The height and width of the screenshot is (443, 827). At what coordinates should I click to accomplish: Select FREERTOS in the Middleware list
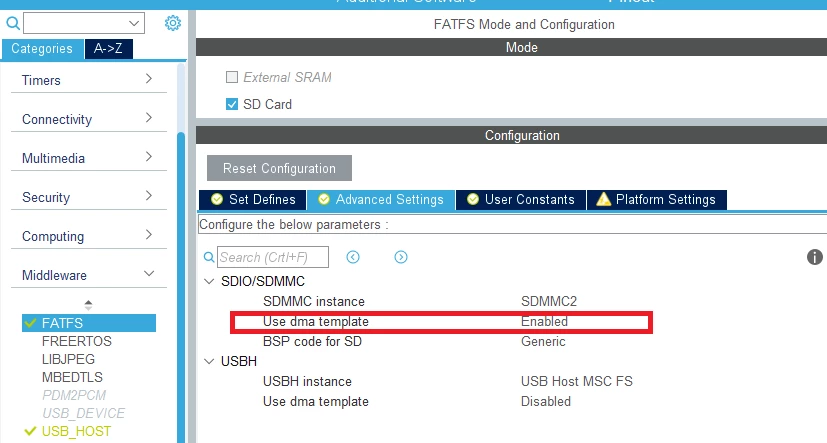click(77, 341)
